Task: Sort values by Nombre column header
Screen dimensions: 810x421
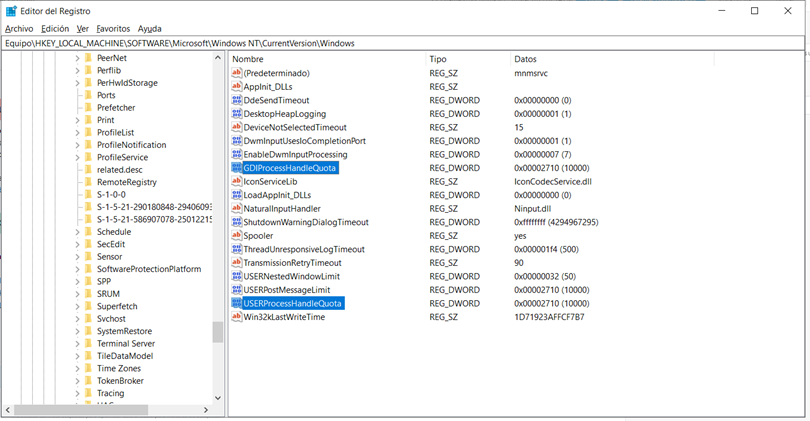Action: coord(328,59)
